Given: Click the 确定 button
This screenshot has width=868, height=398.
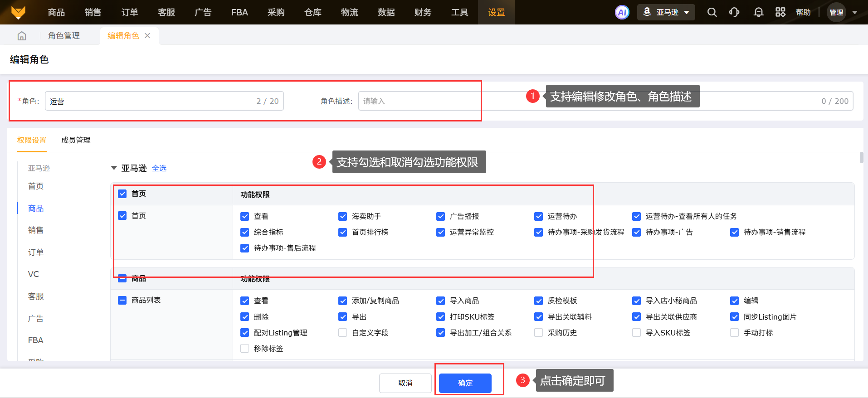Looking at the screenshot, I should pos(465,383).
